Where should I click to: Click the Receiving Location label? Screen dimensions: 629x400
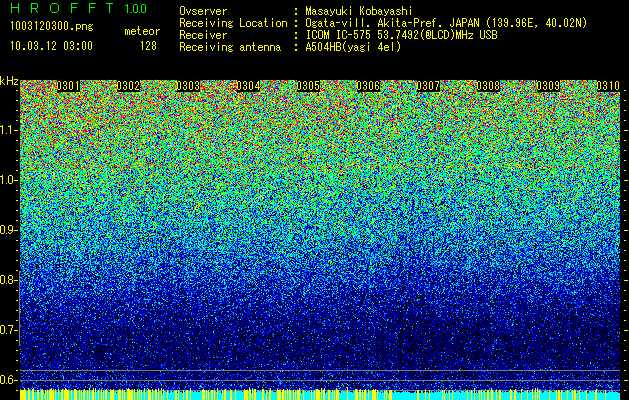pyautogui.click(x=233, y=23)
